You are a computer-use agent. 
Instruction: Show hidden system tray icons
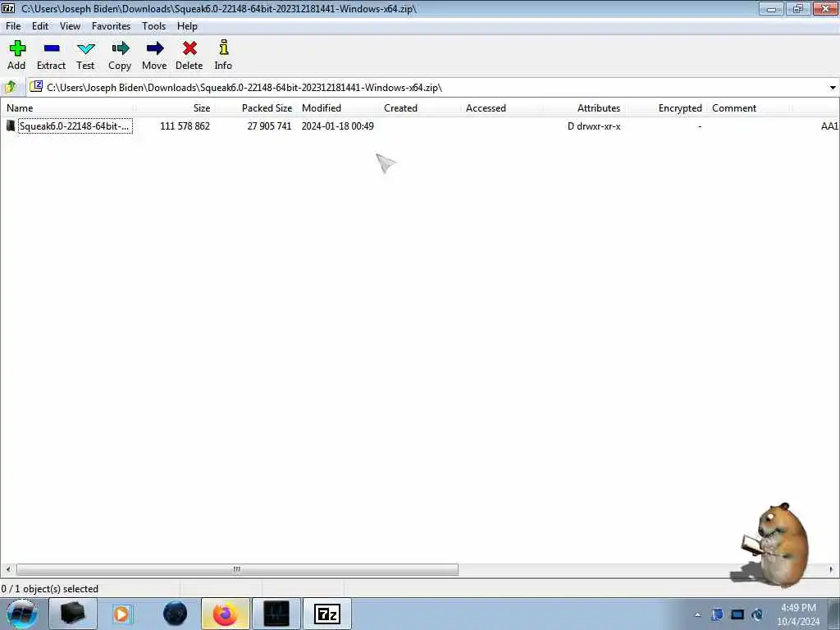(x=697, y=614)
